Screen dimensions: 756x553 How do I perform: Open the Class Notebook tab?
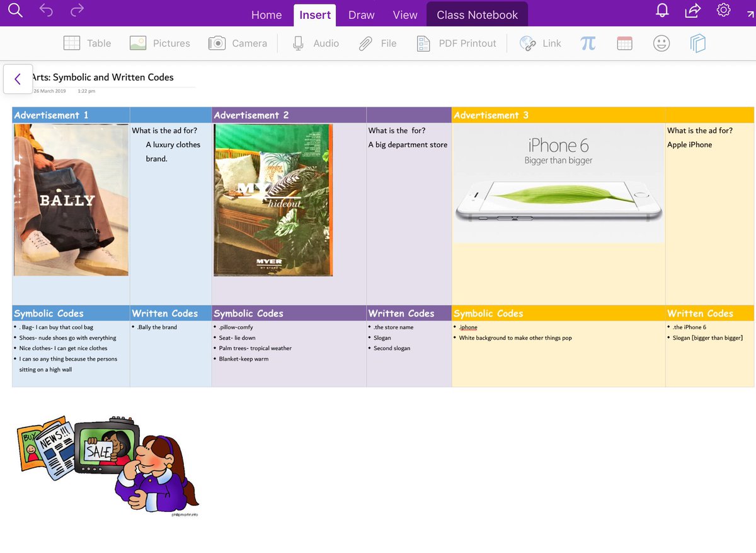point(478,15)
